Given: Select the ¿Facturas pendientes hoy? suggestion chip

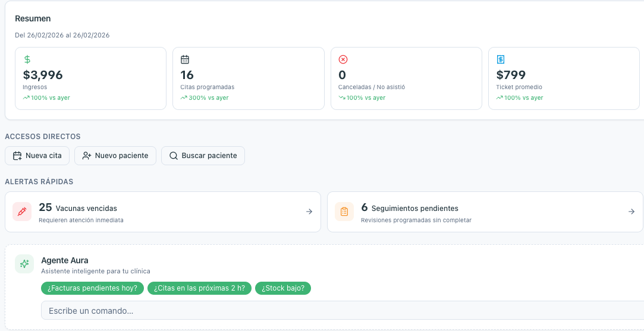Looking at the screenshot, I should (92, 288).
